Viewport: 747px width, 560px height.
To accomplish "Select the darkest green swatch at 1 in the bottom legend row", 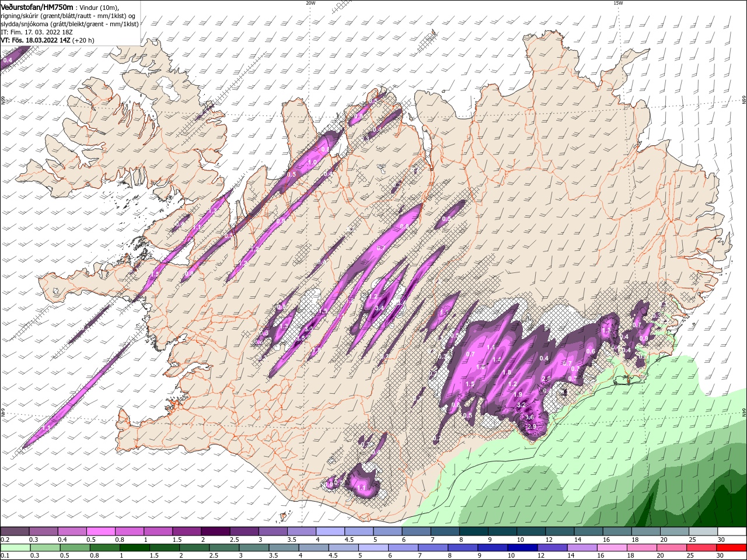I will pos(134,548).
